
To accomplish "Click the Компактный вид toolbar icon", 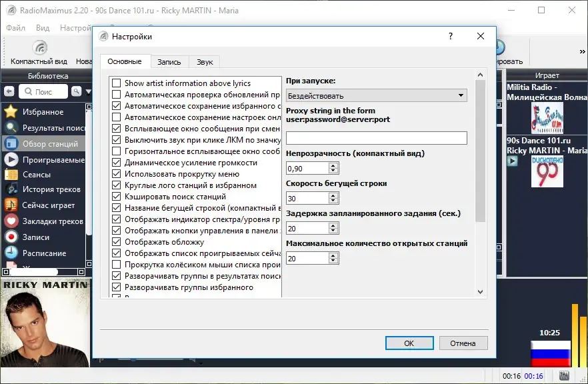I will point(40,47).
